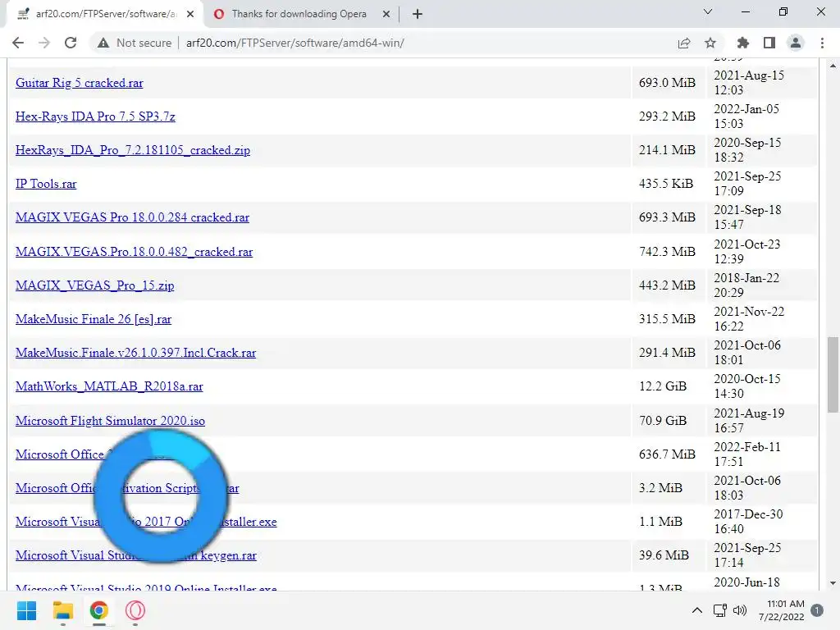Toggle the browser side panel
The width and height of the screenshot is (840, 630).
pyautogui.click(x=769, y=43)
